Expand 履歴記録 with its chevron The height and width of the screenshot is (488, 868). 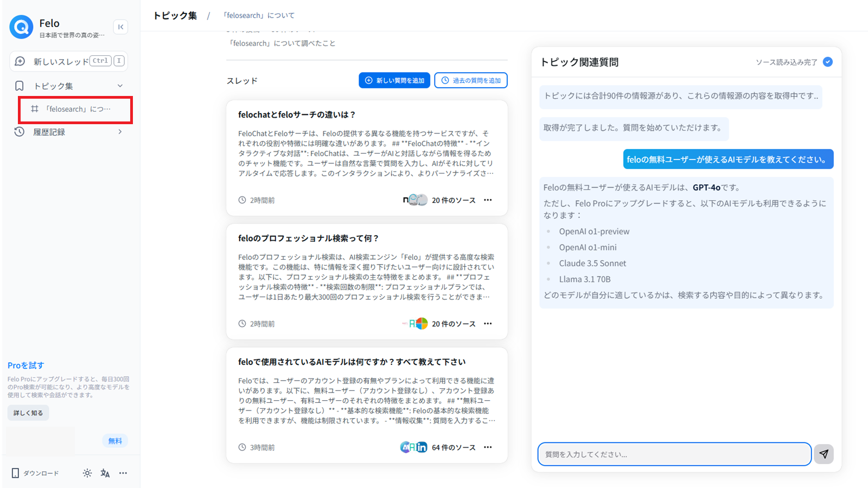pyautogui.click(x=120, y=131)
